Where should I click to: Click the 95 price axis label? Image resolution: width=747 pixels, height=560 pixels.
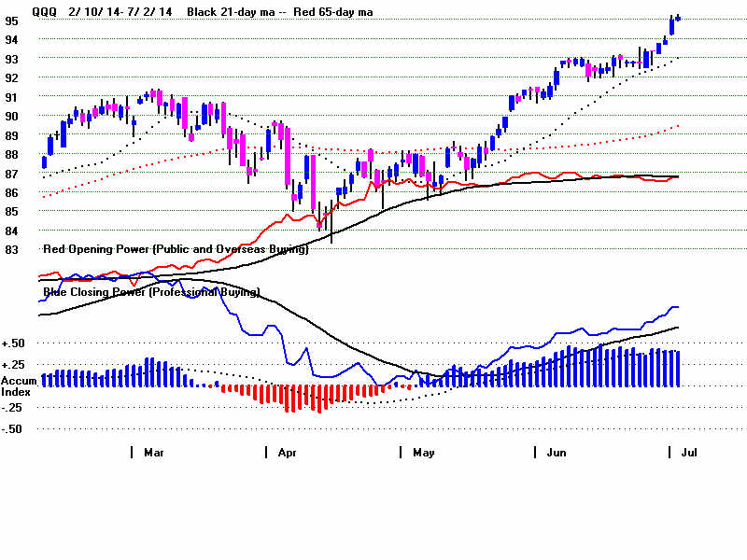11,21
